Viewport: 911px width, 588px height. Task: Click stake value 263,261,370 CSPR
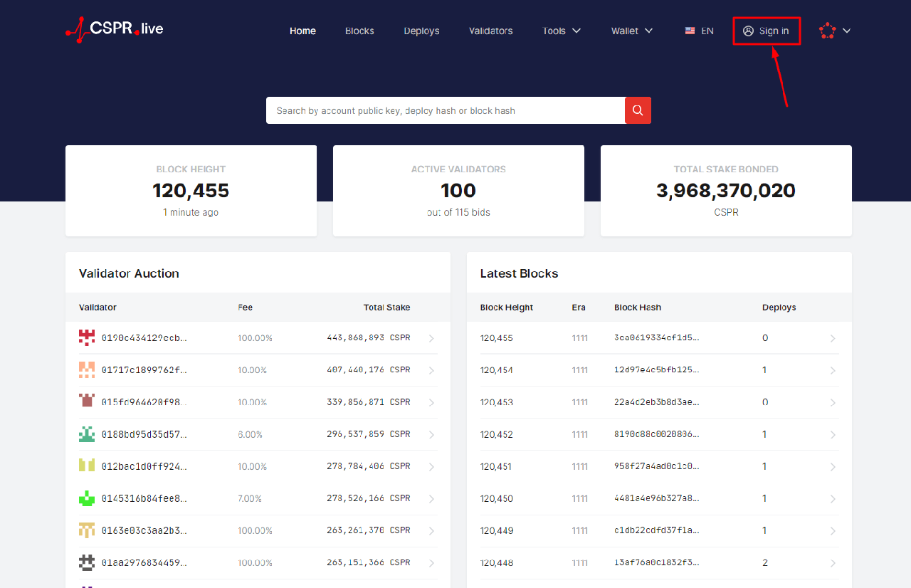[369, 530]
